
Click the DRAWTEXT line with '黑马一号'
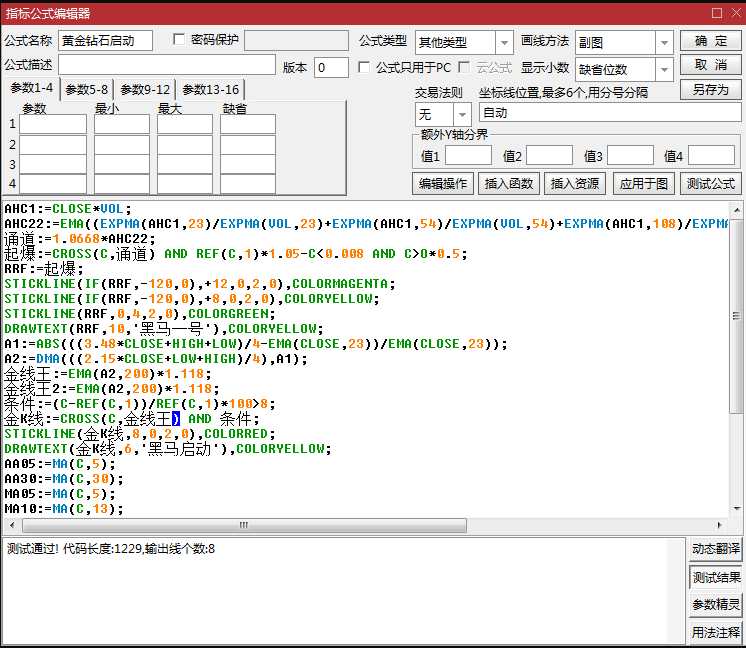164,329
